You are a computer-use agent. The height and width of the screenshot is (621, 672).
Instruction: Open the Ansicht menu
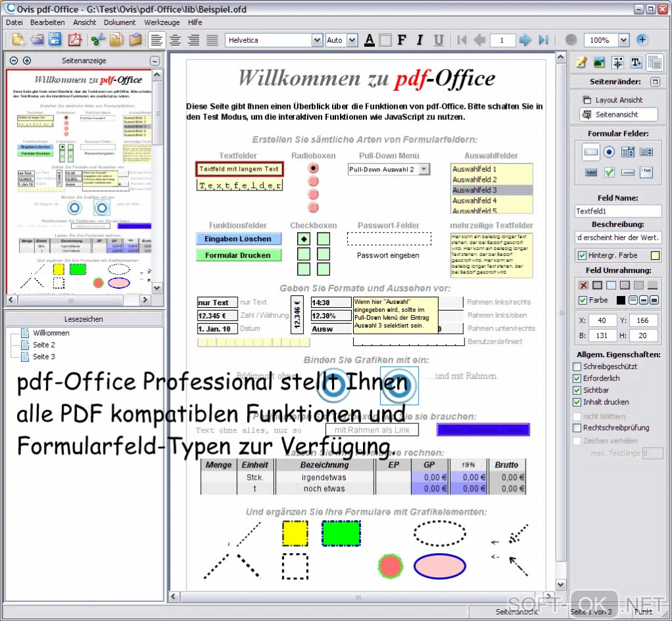point(84,22)
